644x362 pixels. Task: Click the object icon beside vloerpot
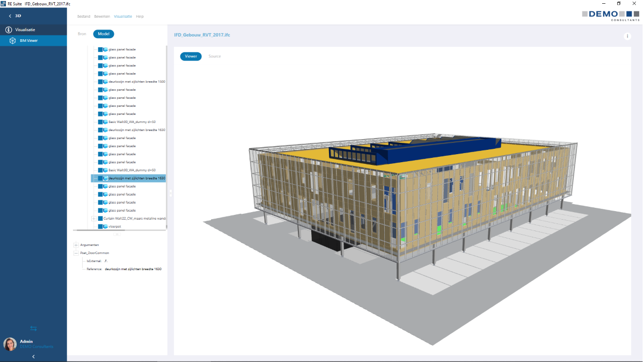[106, 227]
